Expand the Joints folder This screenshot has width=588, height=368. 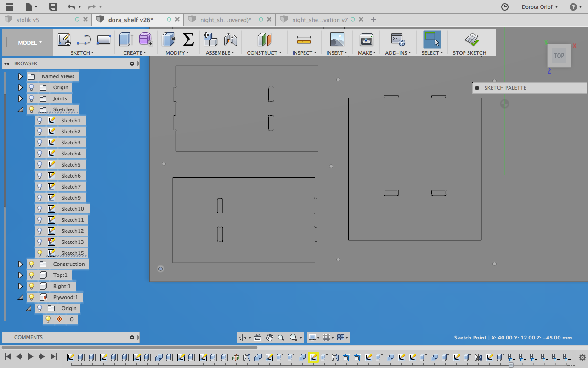pyautogui.click(x=20, y=98)
